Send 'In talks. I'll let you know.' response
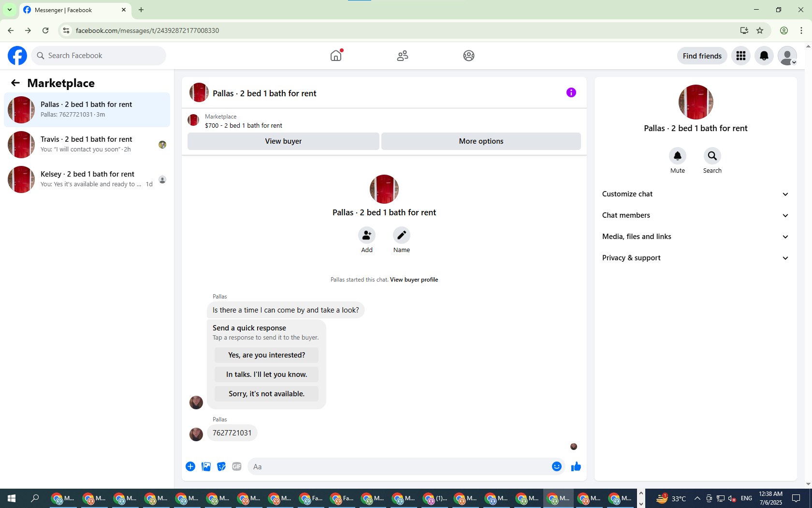The image size is (812, 508). pyautogui.click(x=266, y=374)
